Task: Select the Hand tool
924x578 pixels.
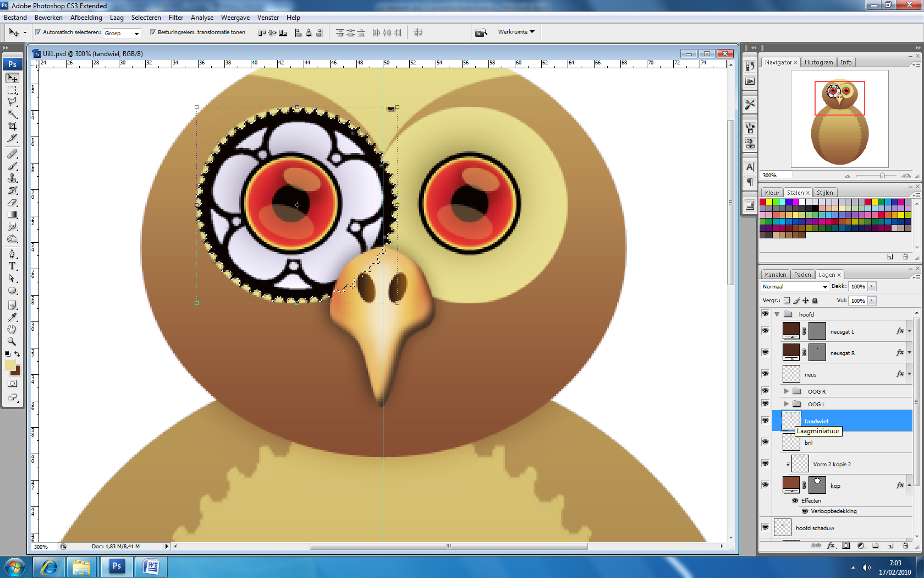Action: coord(12,329)
